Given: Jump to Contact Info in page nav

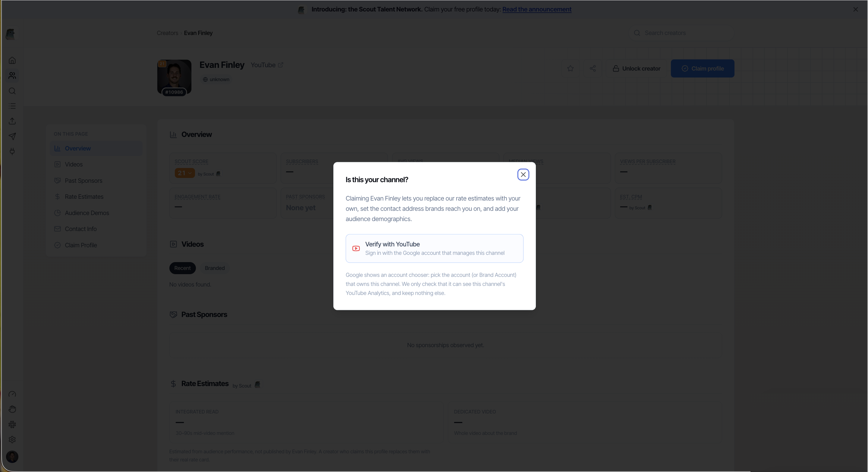Looking at the screenshot, I should (96, 229).
